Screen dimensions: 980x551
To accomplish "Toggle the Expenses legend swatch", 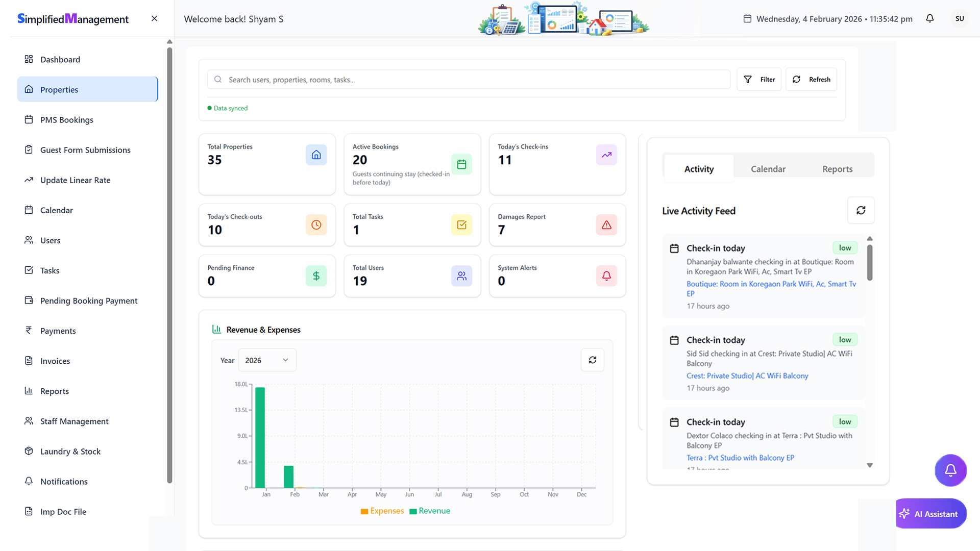I will click(x=364, y=511).
